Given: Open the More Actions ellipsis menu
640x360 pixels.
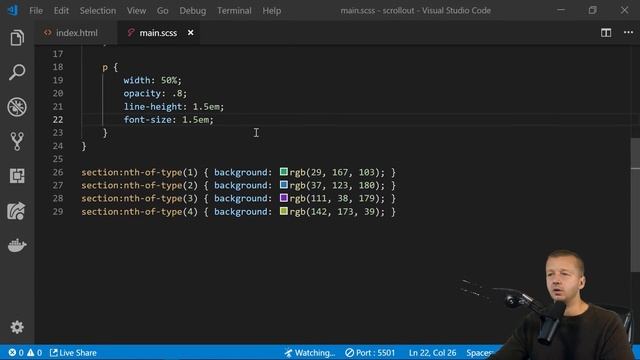Looking at the screenshot, I should point(628,33).
